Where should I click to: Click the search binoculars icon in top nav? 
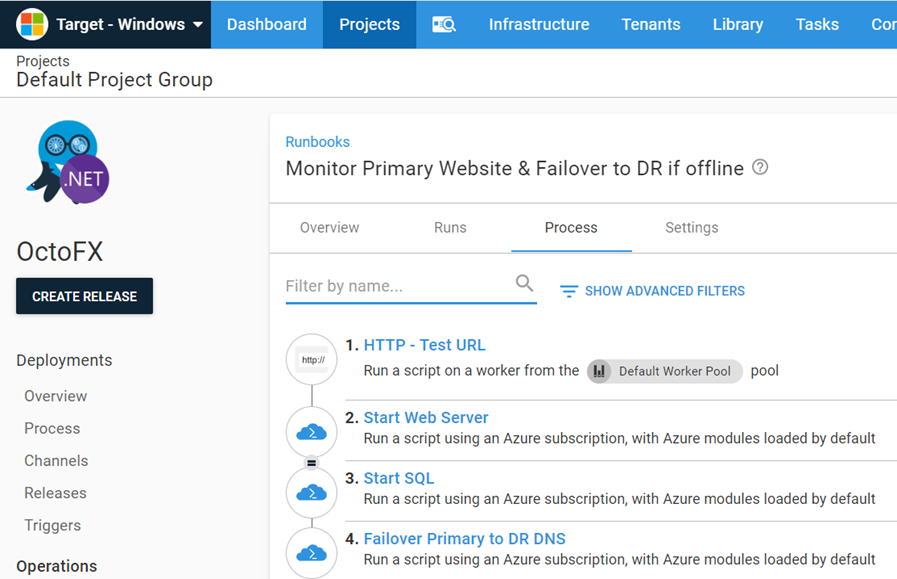click(x=444, y=25)
